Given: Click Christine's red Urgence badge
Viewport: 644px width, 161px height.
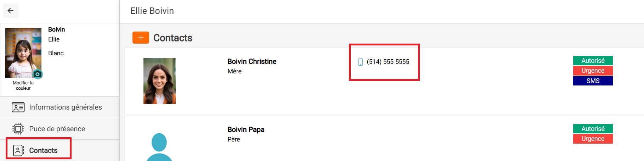Looking at the screenshot, I should click(593, 71).
